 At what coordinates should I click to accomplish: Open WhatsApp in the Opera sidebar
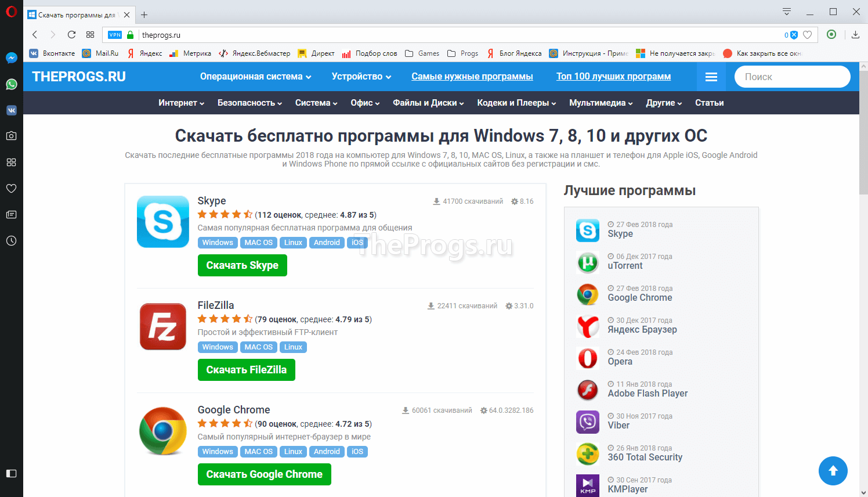[11, 84]
